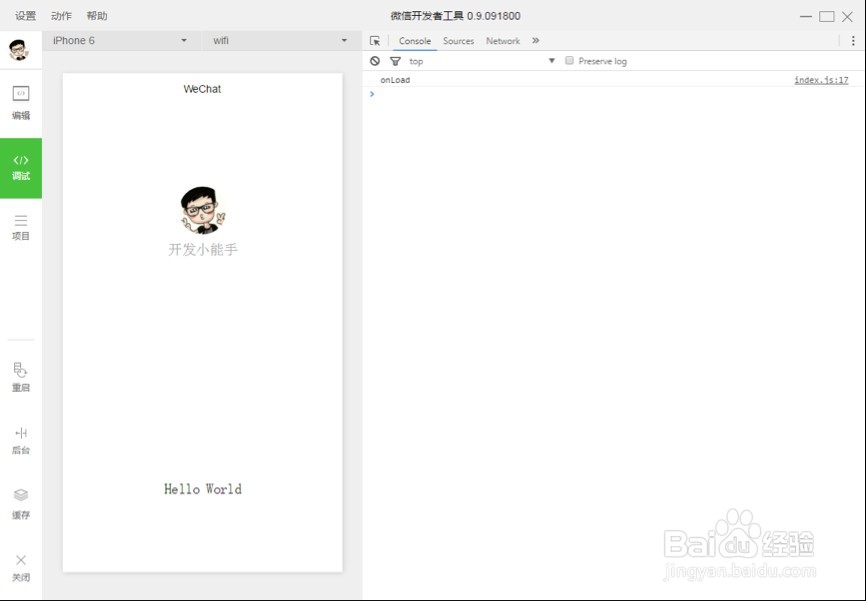866x601 pixels.
Task: Switch to the Console tab
Action: coord(415,41)
